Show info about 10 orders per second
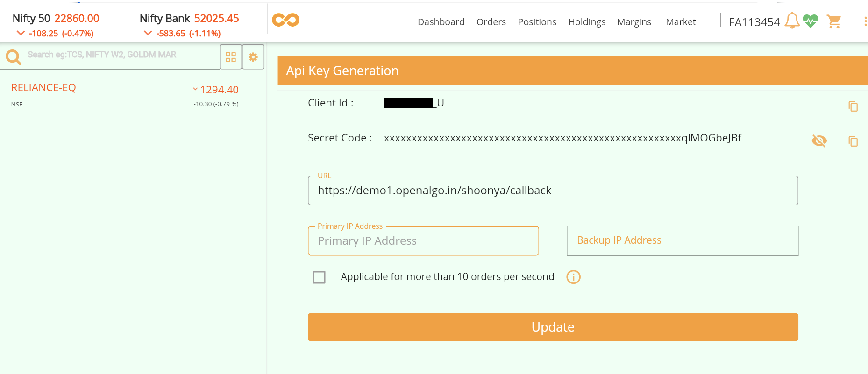The width and height of the screenshot is (868, 374). pyautogui.click(x=573, y=277)
